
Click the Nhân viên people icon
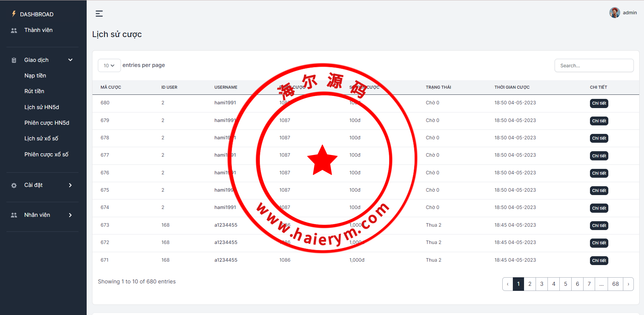[14, 215]
